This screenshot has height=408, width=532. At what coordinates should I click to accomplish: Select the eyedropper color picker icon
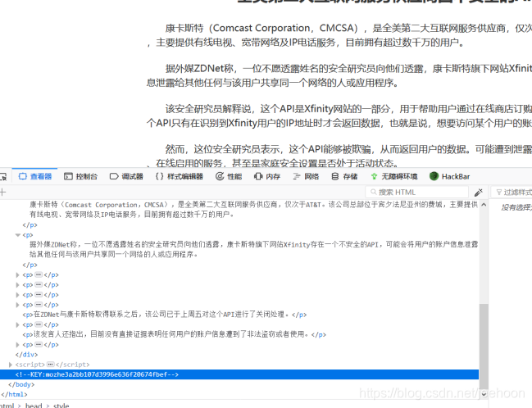click(x=479, y=193)
